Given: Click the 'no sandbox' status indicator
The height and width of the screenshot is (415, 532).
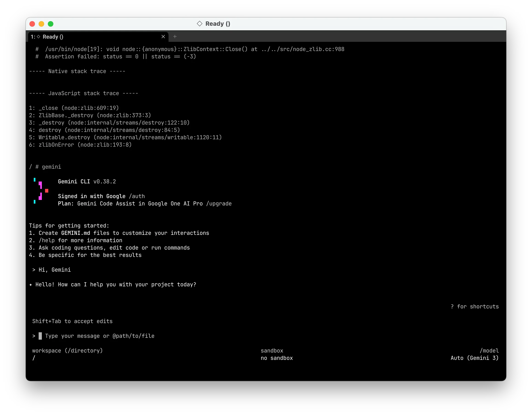Looking at the screenshot, I should [x=277, y=358].
